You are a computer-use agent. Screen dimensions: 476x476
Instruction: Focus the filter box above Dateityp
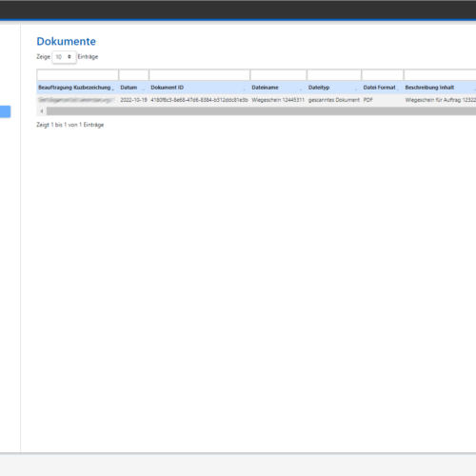click(334, 75)
